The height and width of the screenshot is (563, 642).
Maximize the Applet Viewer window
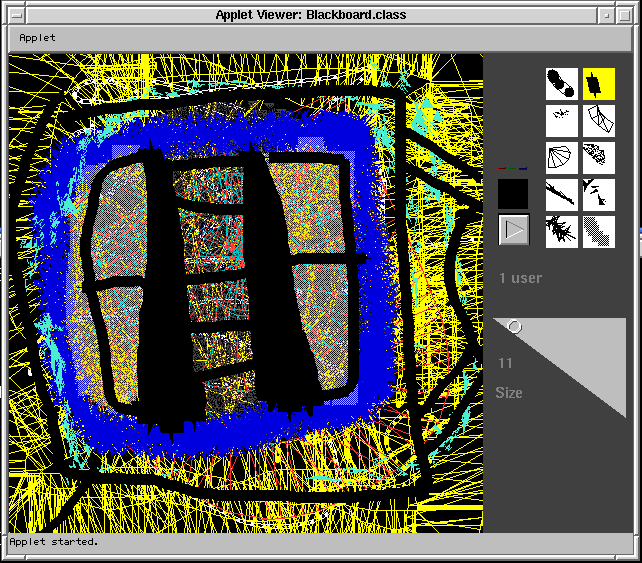pos(624,16)
